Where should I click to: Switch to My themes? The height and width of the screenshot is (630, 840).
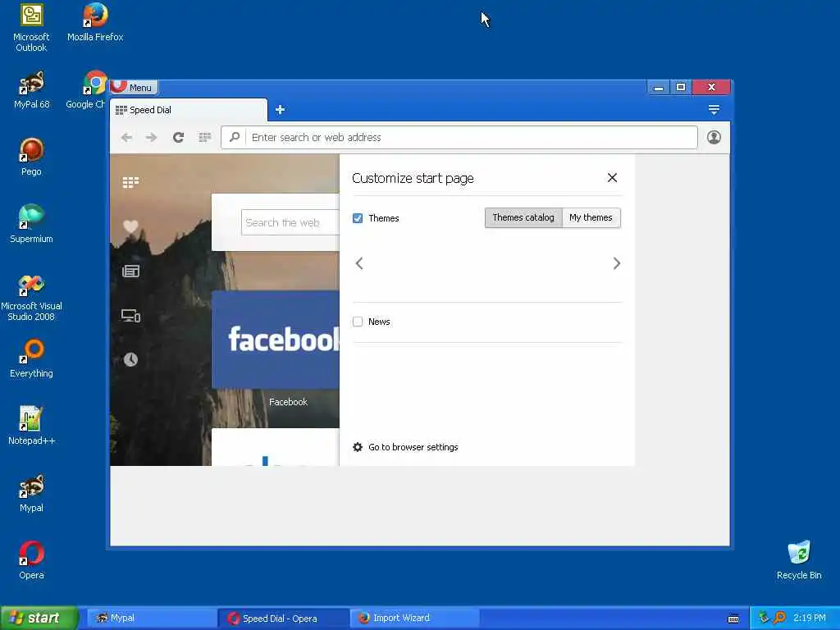click(591, 217)
